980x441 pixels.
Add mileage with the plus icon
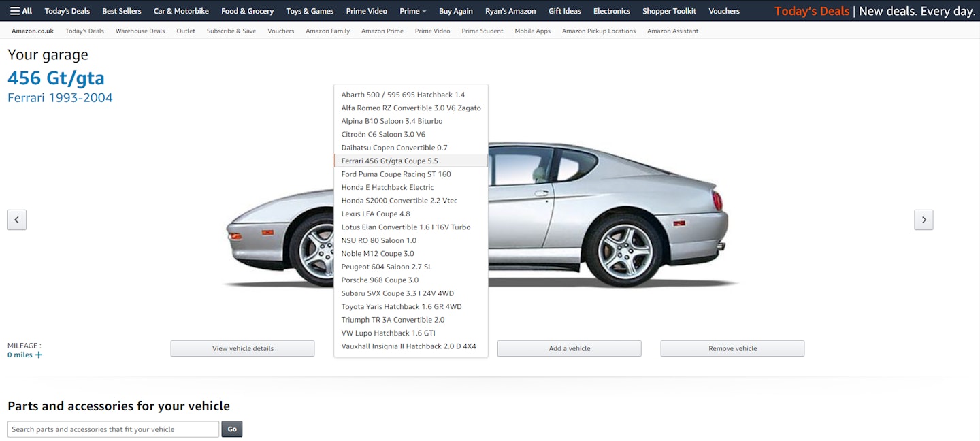tap(39, 355)
